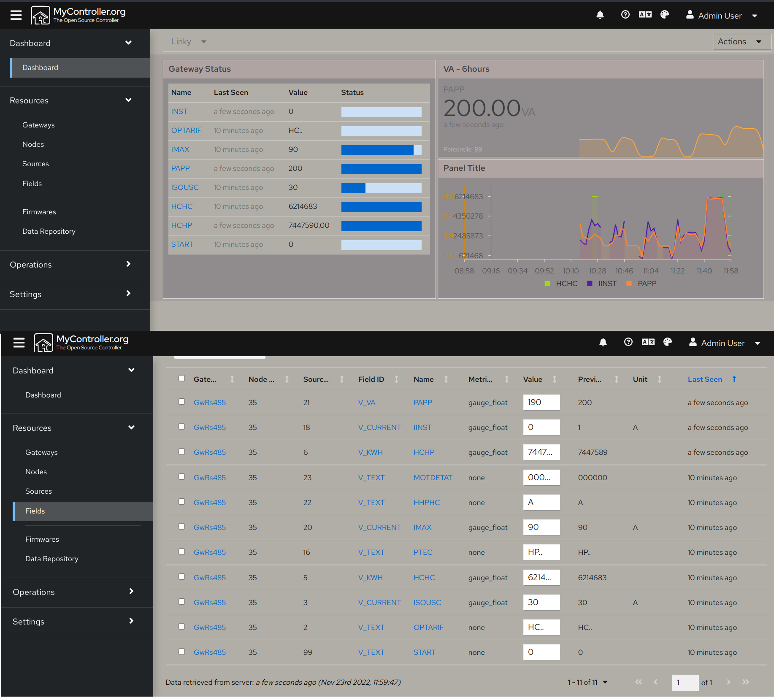Go to the last page double-arrow icon
This screenshot has width=774, height=700.
click(x=746, y=682)
